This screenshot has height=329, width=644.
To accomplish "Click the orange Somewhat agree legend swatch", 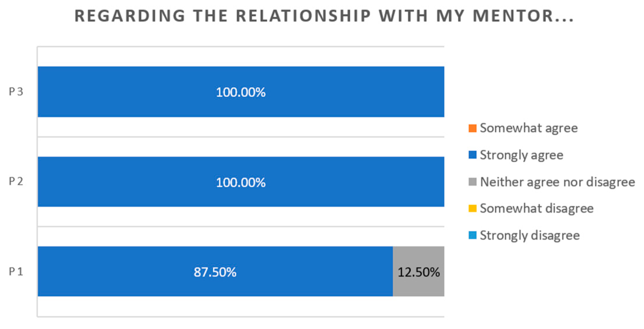I will 472,128.
